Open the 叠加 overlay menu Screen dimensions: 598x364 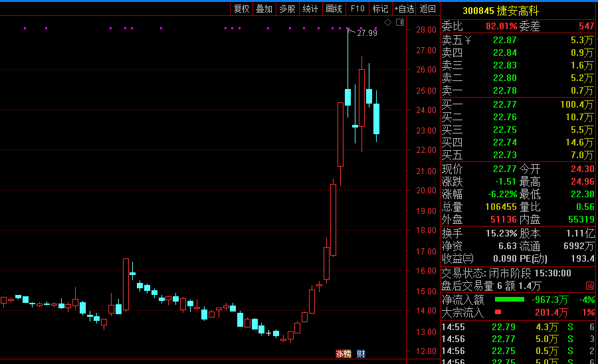(x=264, y=9)
